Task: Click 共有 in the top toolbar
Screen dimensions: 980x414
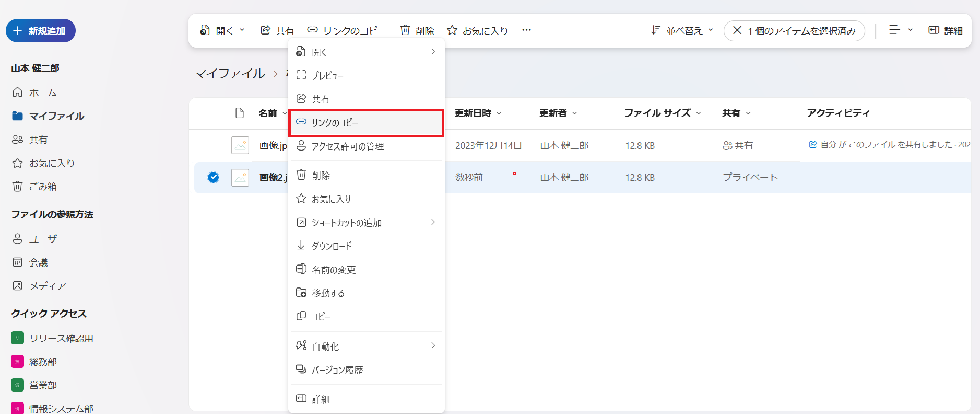Action: [277, 30]
